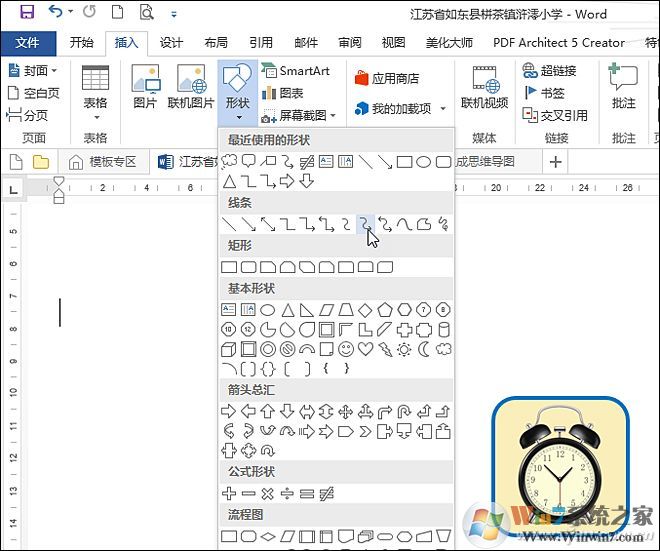Open the Undo history dropdown arrow
Image resolution: width=660 pixels, height=551 pixels.
[x=70, y=12]
